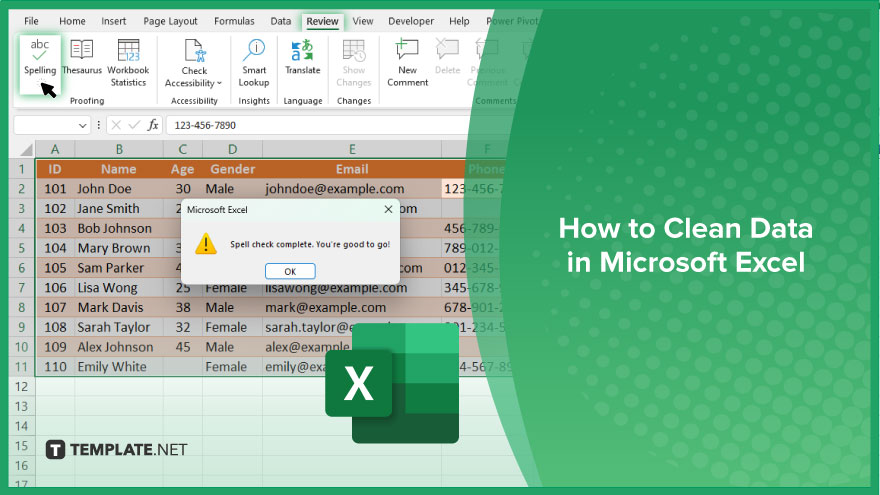Click the cell containing Sarah Taylor
880x495 pixels.
(x=119, y=327)
